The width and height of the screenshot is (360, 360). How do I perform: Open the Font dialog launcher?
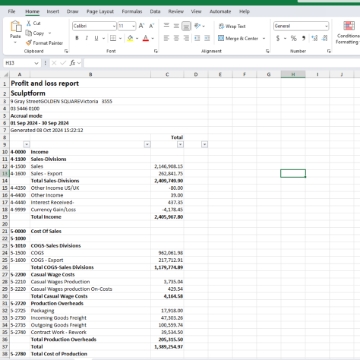pyautogui.click(x=156, y=51)
